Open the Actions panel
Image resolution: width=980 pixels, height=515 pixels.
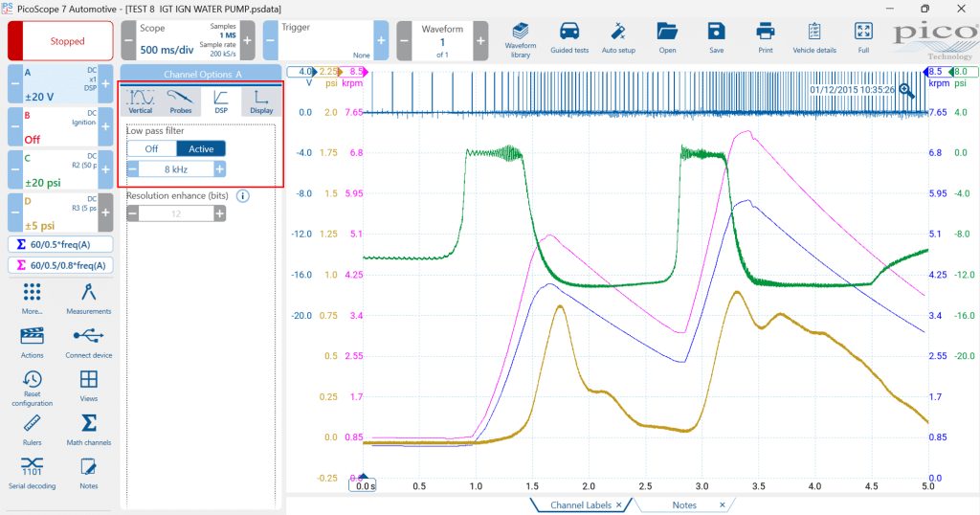[x=32, y=343]
